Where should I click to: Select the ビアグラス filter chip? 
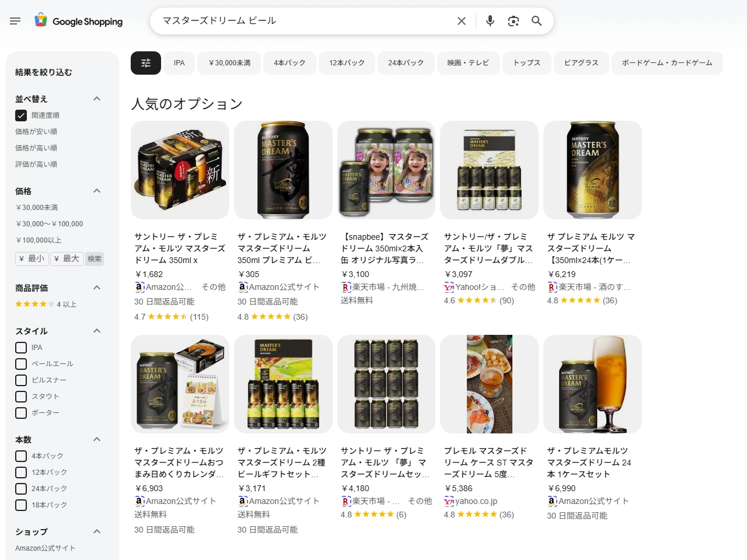[x=581, y=63]
